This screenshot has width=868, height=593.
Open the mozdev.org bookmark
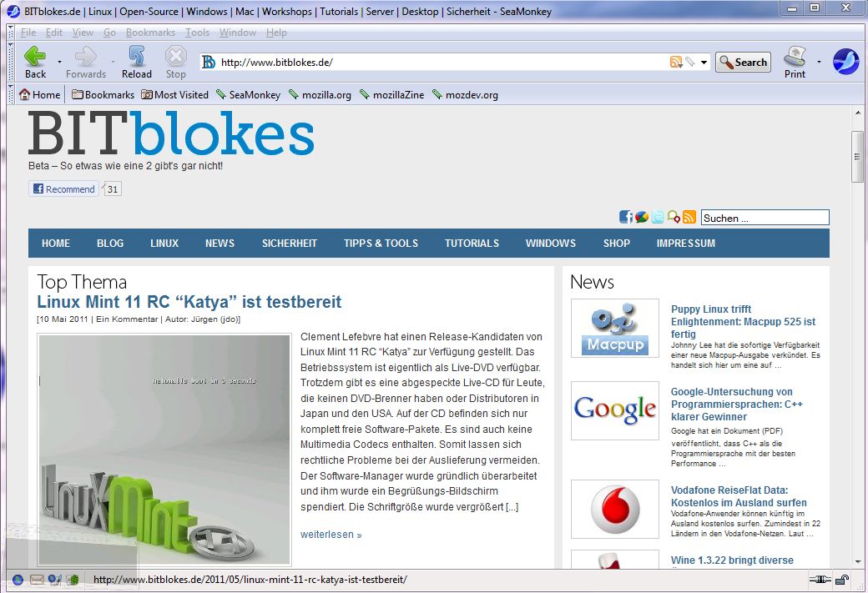point(465,94)
